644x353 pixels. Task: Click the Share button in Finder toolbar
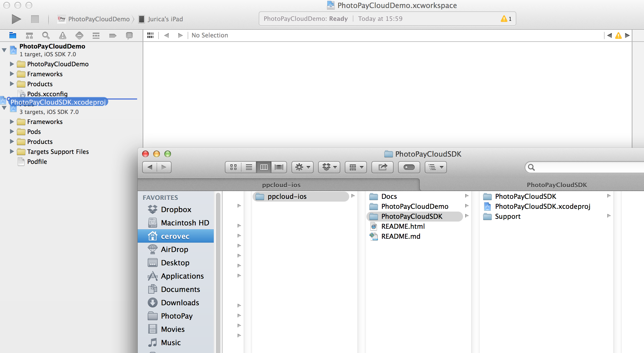click(383, 167)
